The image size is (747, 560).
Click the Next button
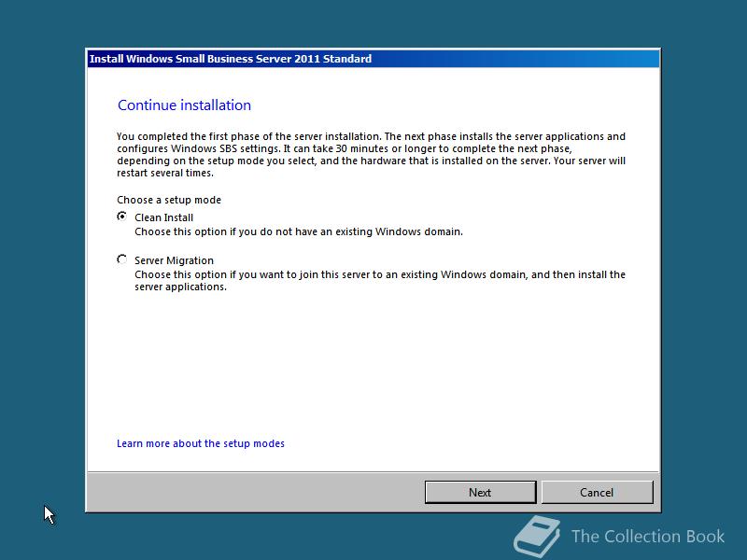480,492
